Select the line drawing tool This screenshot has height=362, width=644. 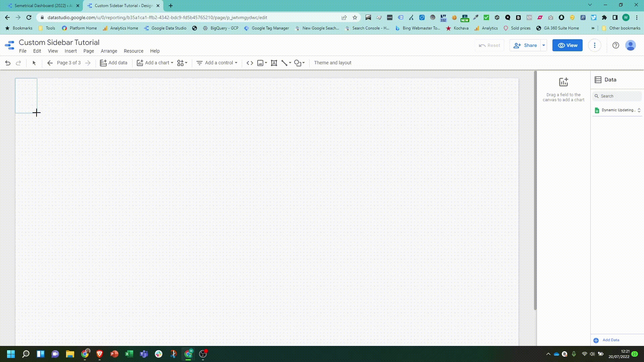pos(284,63)
